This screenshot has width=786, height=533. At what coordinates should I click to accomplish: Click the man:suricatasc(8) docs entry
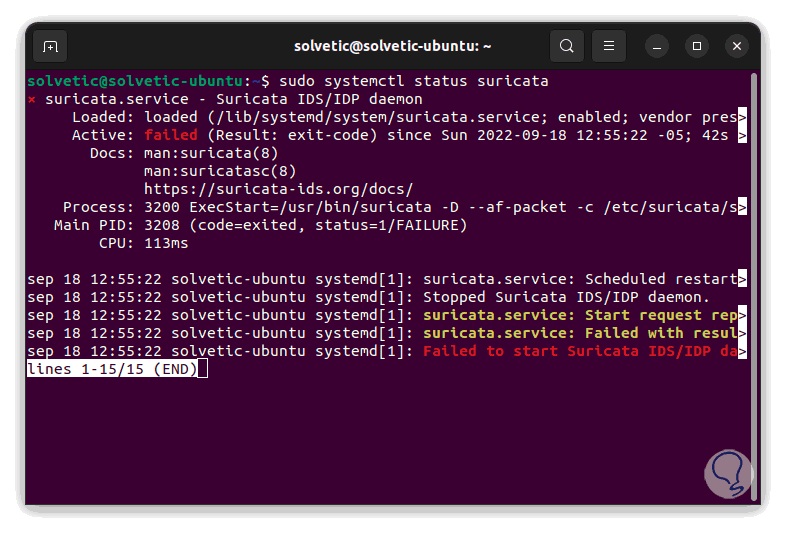[220, 171]
